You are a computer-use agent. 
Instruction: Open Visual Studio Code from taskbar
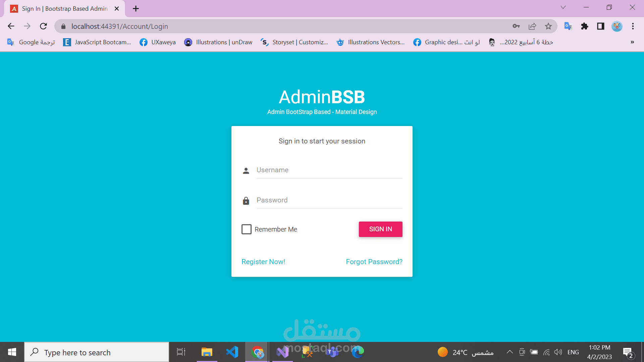click(232, 352)
